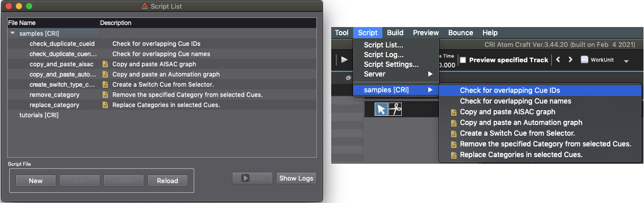
Task: Click the next arrow beside WorkUnit
Action: (570, 60)
